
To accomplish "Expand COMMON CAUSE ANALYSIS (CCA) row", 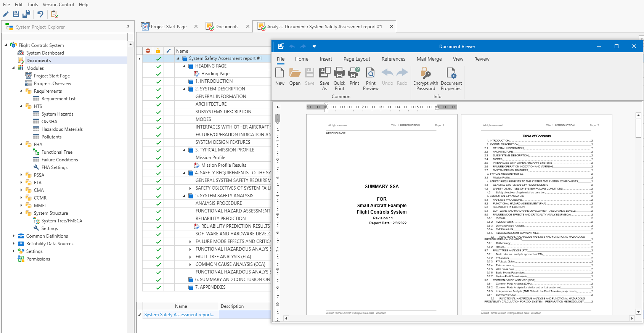I will [x=190, y=264].
